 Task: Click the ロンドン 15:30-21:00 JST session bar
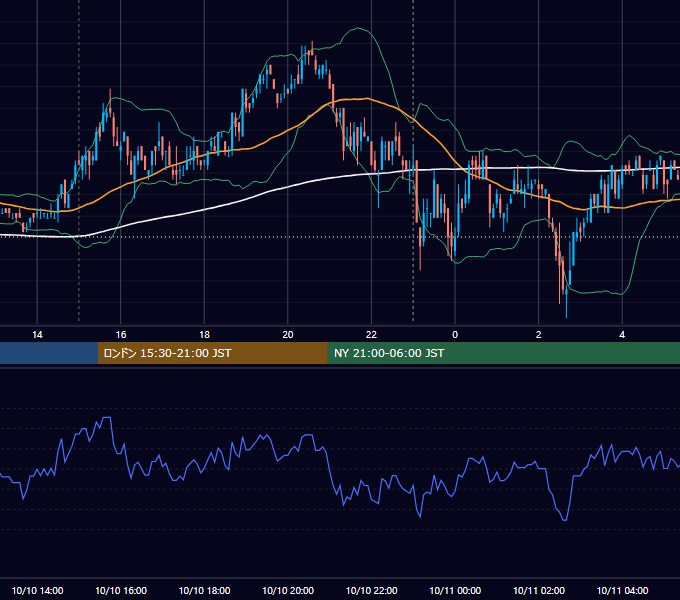[x=212, y=353]
